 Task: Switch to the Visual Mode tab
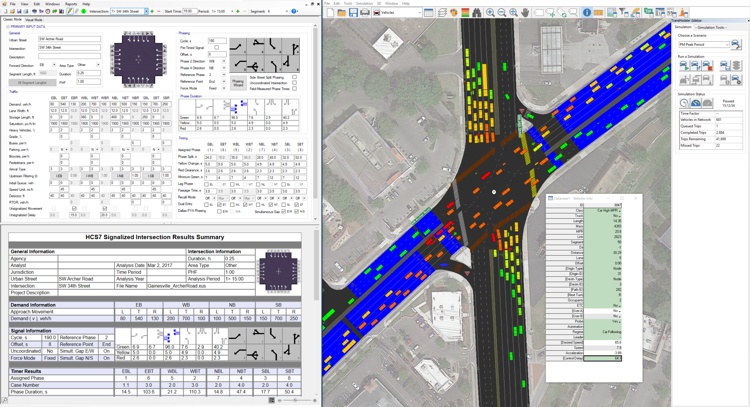click(x=34, y=20)
